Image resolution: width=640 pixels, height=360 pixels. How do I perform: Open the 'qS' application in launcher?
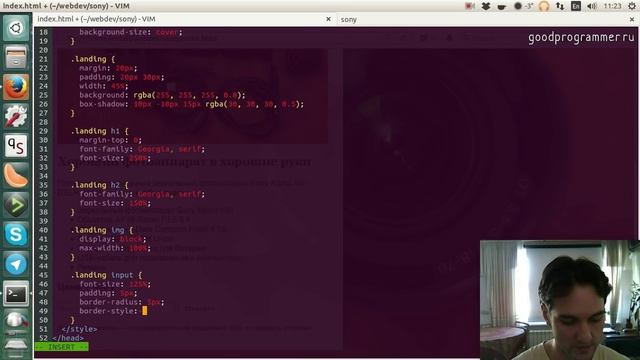16,146
